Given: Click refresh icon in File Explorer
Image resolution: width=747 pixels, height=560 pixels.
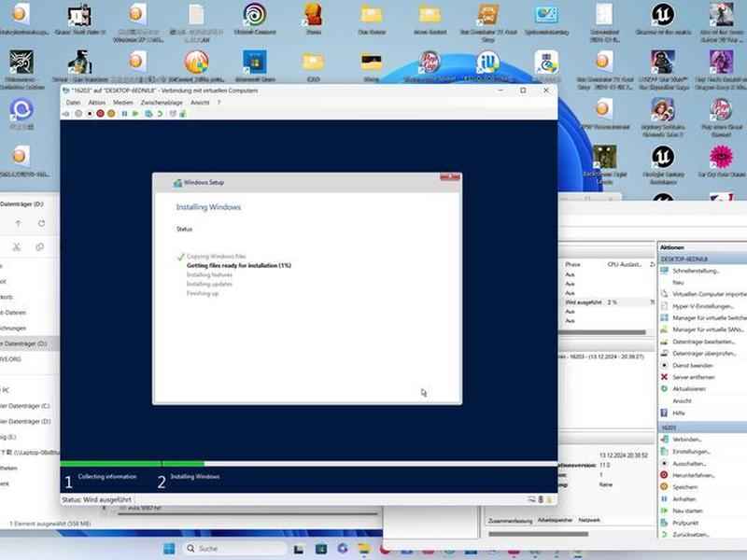Looking at the screenshot, I should (x=41, y=223).
